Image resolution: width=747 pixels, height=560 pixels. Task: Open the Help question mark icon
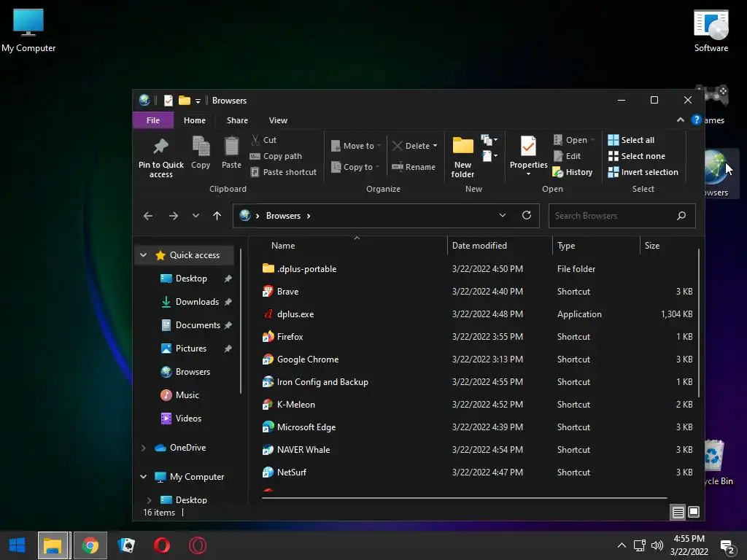[x=696, y=120]
